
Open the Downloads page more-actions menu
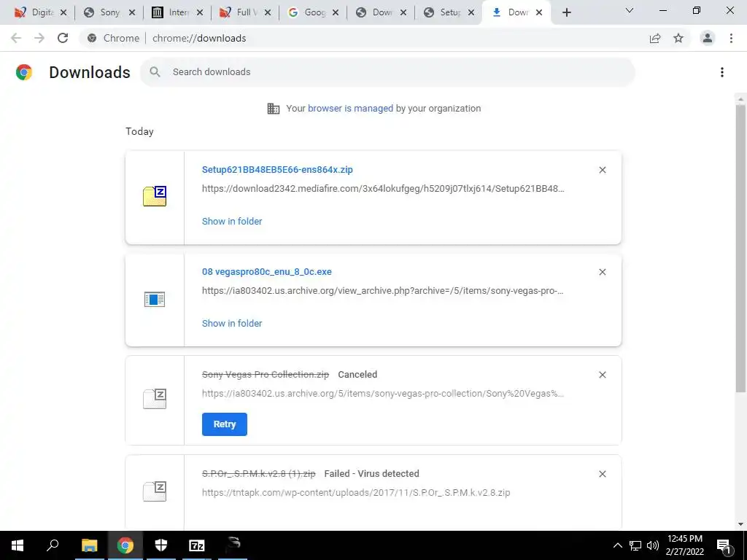click(x=722, y=72)
